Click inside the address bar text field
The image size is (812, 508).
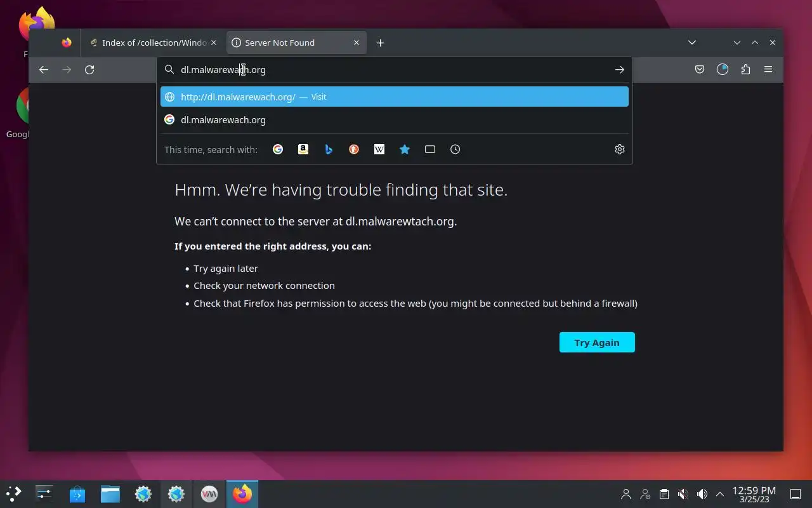393,70
